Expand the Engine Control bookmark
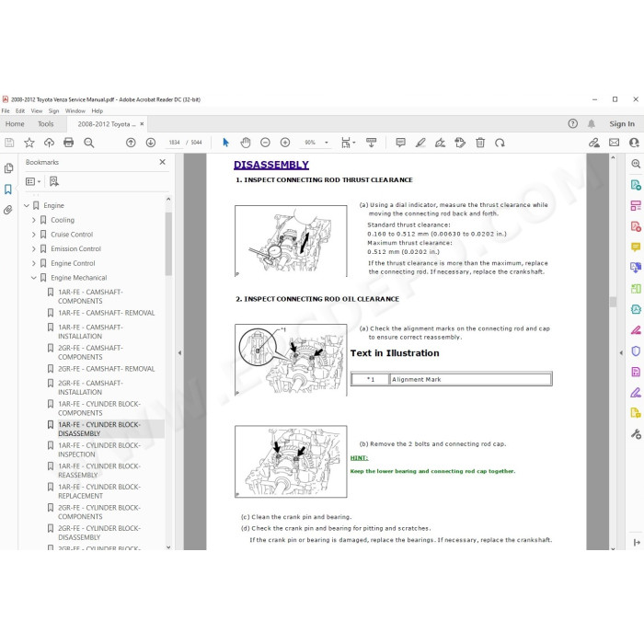The image size is (644, 644). click(x=34, y=263)
